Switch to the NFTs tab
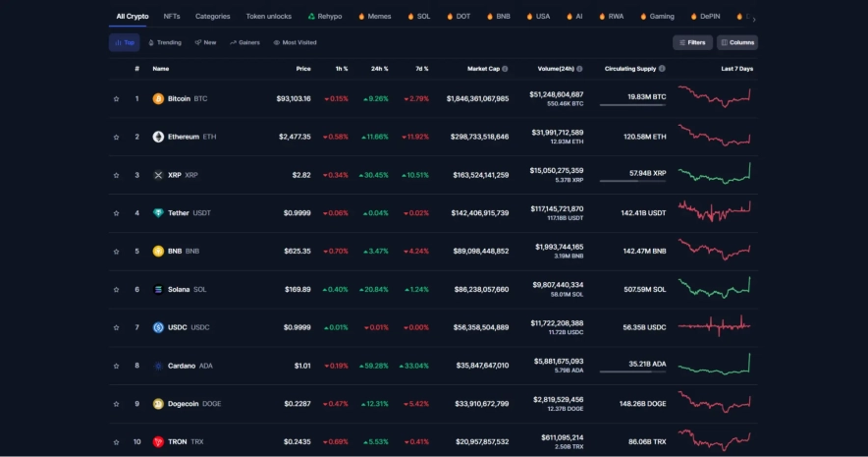 coord(172,17)
